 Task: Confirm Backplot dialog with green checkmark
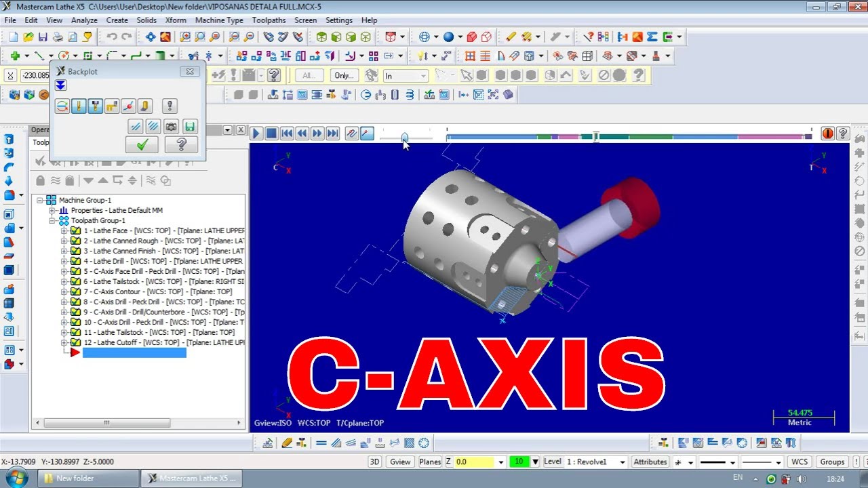[x=142, y=144]
